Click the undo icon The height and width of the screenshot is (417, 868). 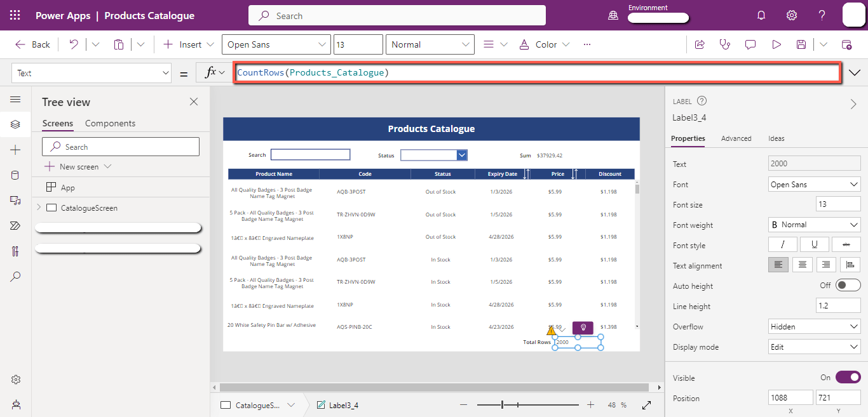pos(74,44)
